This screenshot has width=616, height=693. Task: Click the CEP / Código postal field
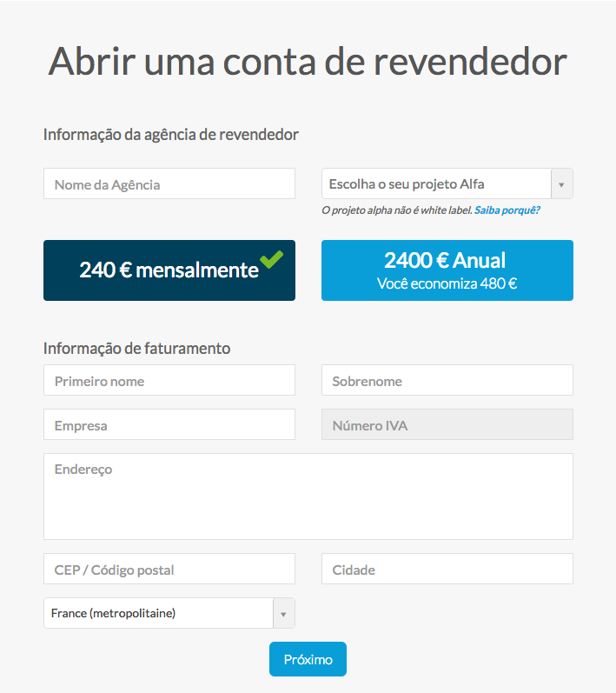click(169, 570)
